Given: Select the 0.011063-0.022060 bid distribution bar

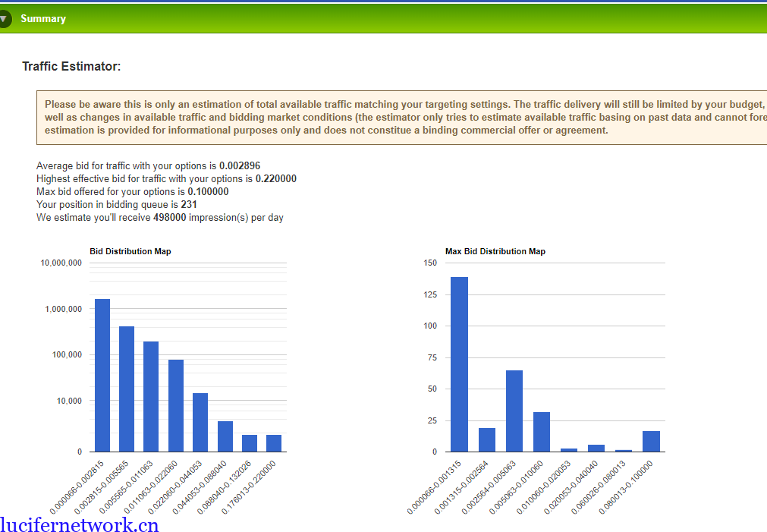Looking at the screenshot, I should tap(176, 405).
